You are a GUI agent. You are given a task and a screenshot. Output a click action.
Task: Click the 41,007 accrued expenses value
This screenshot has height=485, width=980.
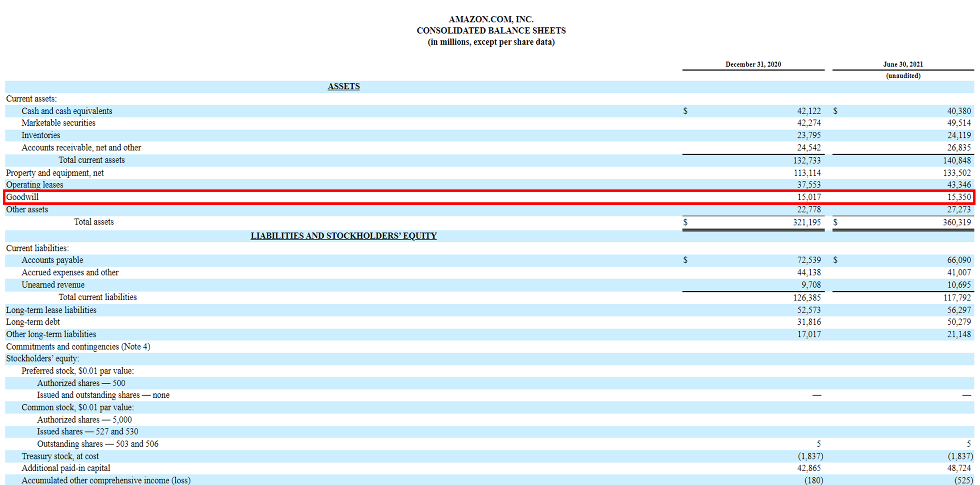[959, 272]
